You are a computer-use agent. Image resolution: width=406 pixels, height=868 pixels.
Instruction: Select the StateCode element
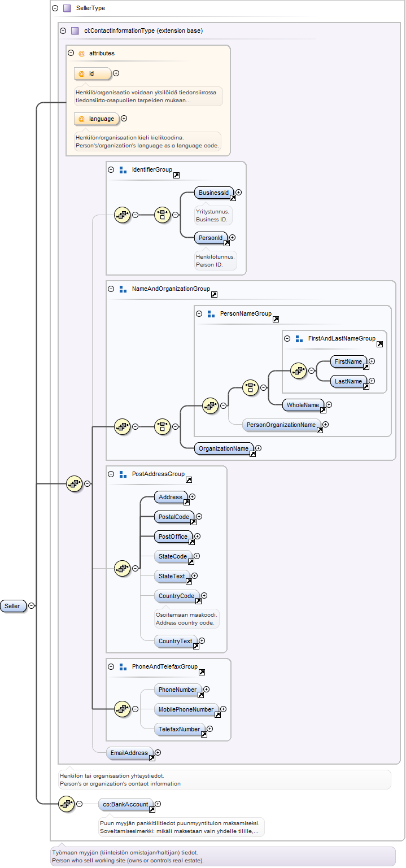tap(173, 556)
